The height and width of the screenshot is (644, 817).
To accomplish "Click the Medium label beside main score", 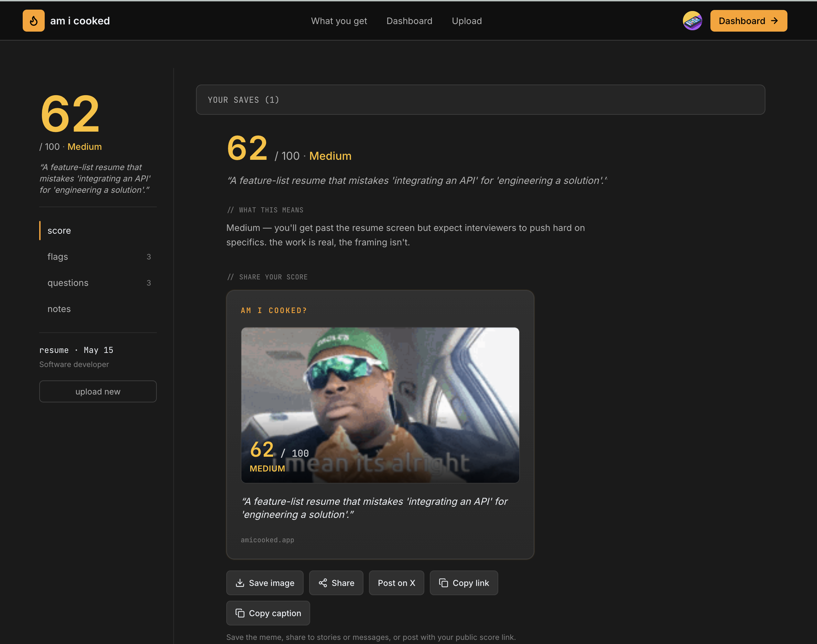I will (x=330, y=156).
